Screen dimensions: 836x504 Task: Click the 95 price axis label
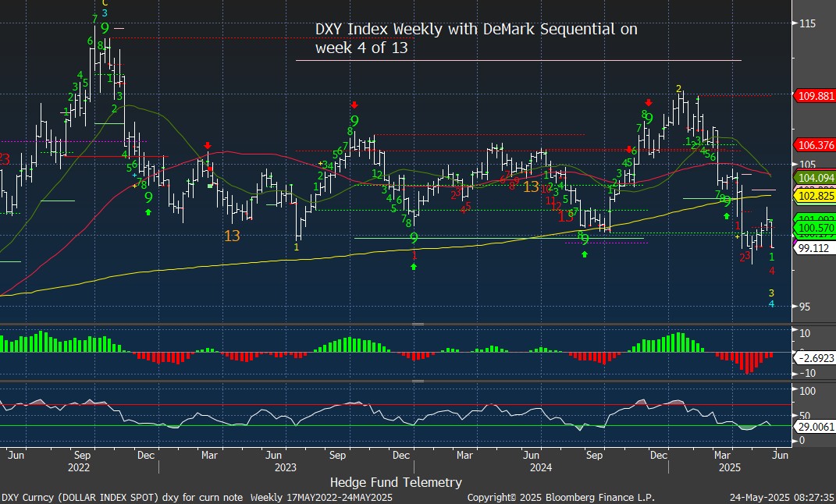(x=805, y=307)
